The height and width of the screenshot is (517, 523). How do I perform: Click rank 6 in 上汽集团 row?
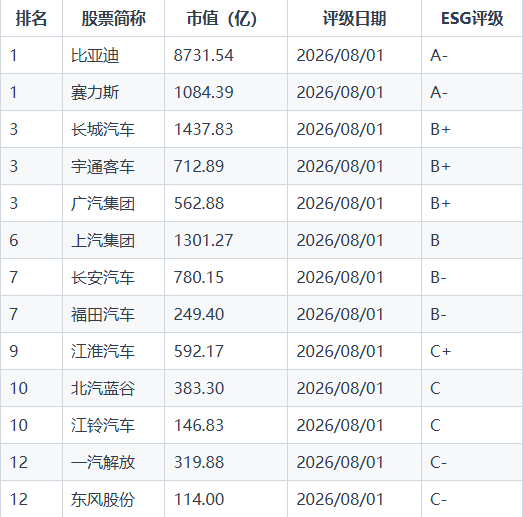tap(14, 240)
